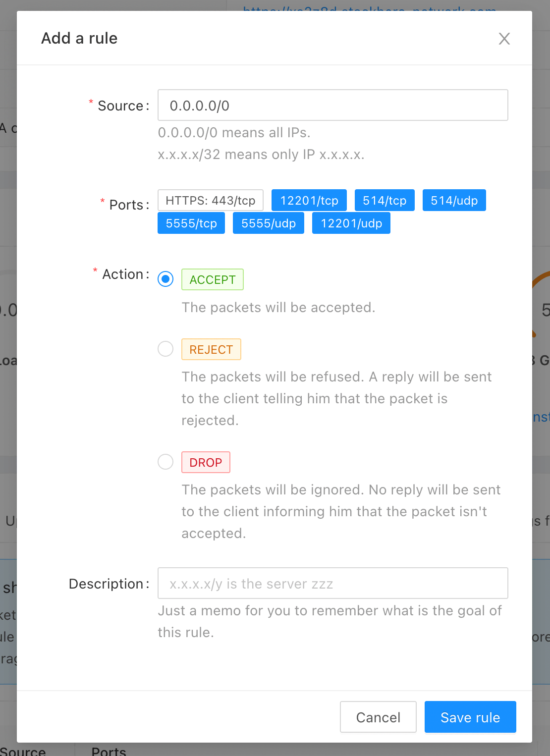Viewport: 550px width, 756px height.
Task: Deselect the 12201/udp port tag
Action: coord(351,223)
